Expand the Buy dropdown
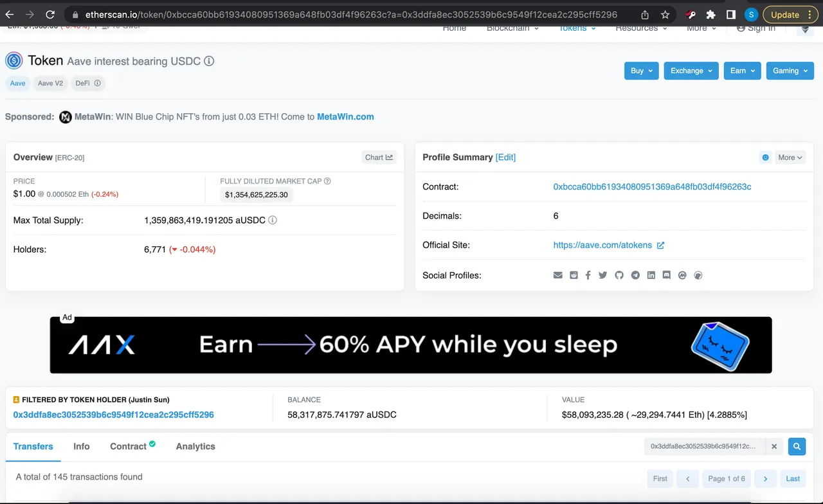Viewport: 823px width, 504px height. point(641,71)
